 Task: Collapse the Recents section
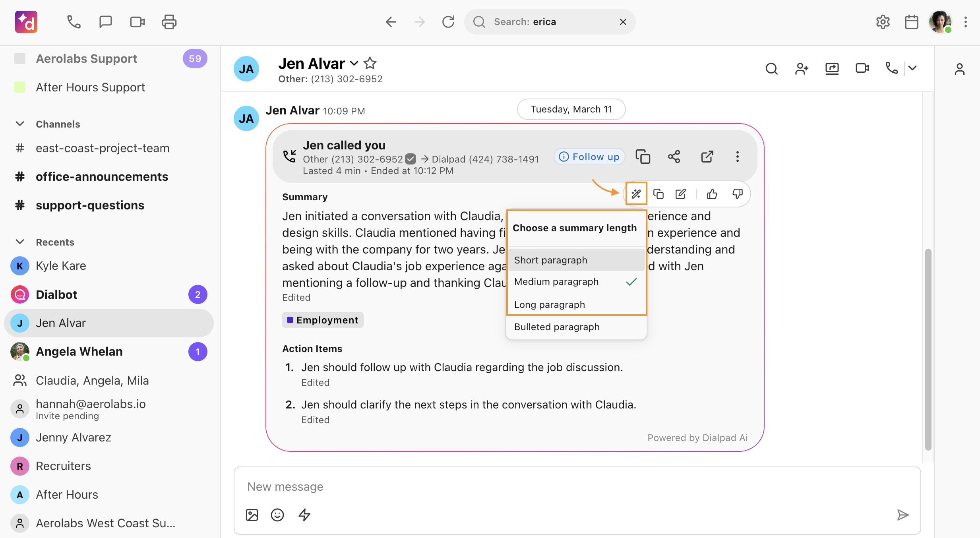20,242
